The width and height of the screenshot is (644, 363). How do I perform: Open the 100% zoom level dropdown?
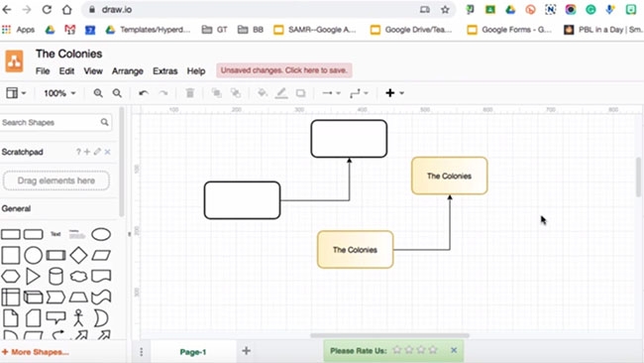[x=60, y=93]
